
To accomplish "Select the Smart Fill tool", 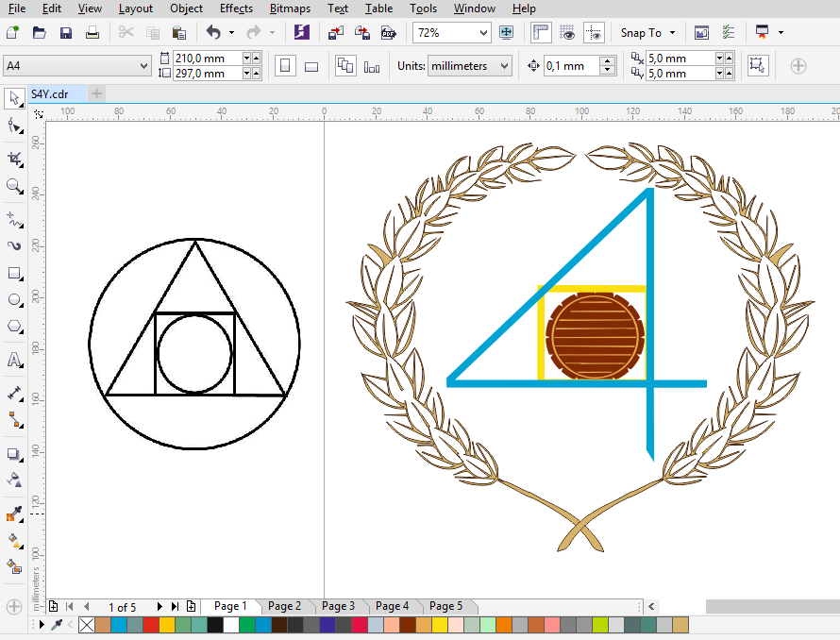I will click(14, 566).
